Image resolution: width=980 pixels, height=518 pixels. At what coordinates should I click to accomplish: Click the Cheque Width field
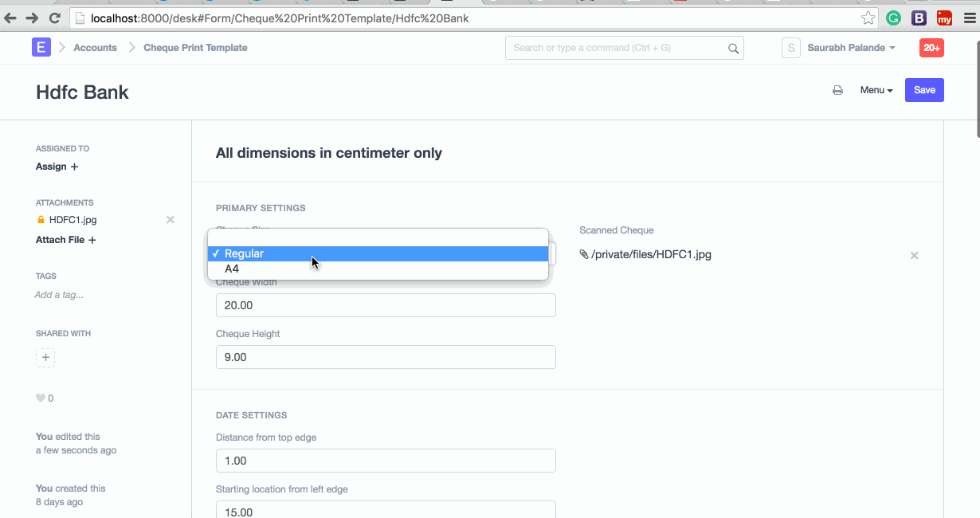[x=386, y=305]
